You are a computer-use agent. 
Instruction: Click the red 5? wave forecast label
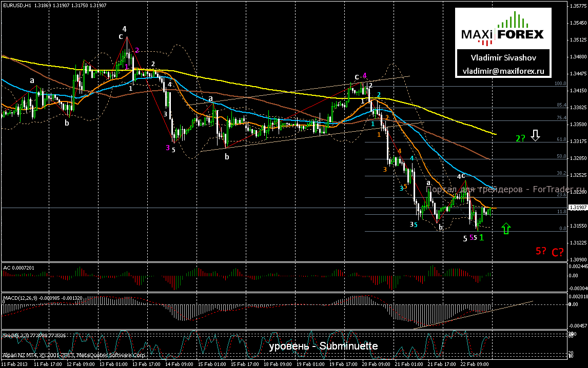pyautogui.click(x=541, y=251)
